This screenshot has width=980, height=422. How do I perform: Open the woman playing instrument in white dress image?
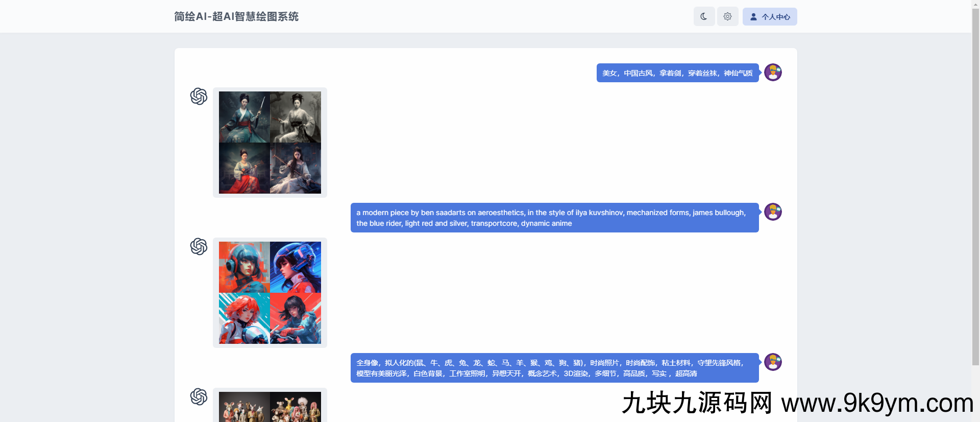296,168
